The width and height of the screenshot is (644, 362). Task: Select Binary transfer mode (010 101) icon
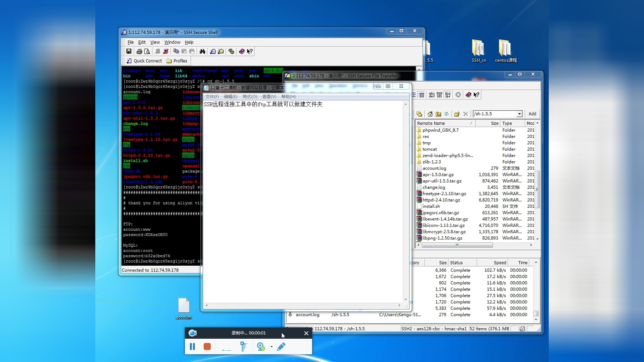440,95
